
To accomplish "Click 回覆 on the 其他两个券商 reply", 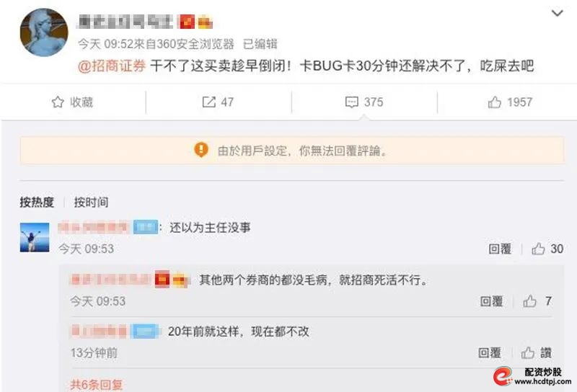I will tap(491, 301).
